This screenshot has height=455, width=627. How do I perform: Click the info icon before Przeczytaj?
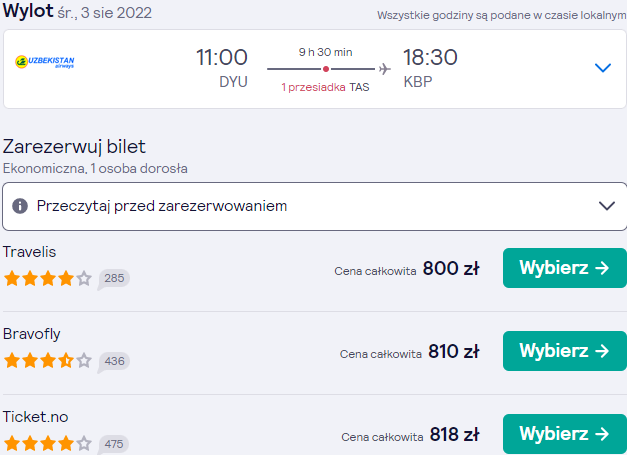pyautogui.click(x=20, y=206)
